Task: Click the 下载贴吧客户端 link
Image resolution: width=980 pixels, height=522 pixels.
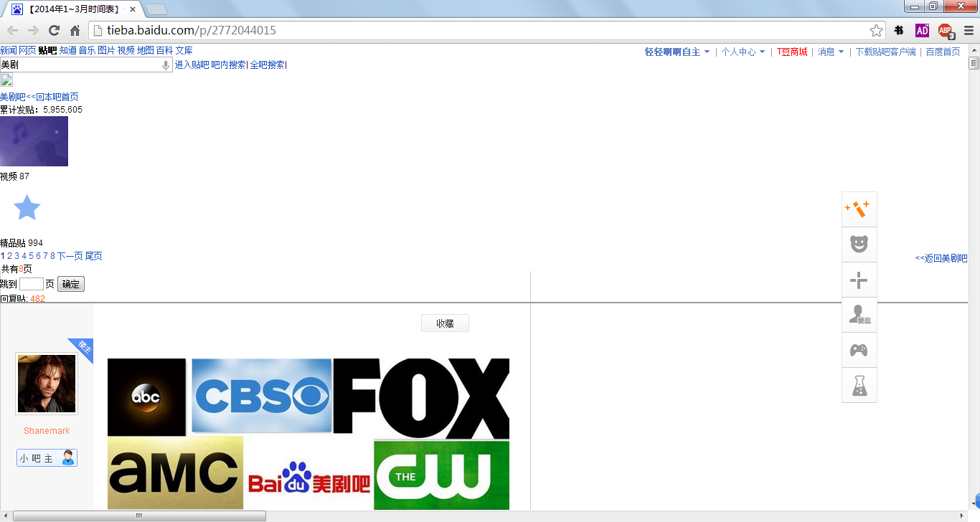Action: point(886,52)
